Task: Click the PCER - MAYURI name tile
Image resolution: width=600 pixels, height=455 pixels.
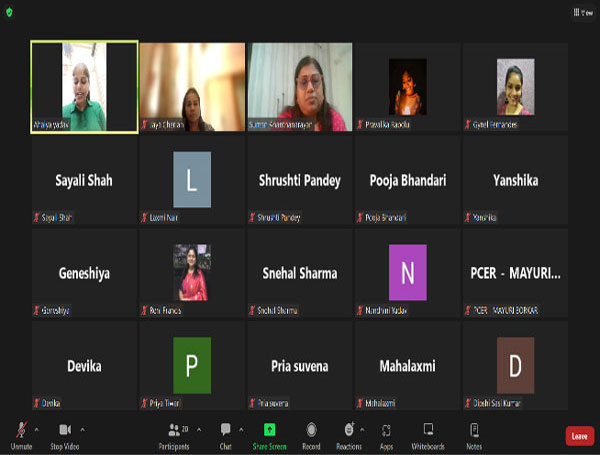Action: coord(515,273)
